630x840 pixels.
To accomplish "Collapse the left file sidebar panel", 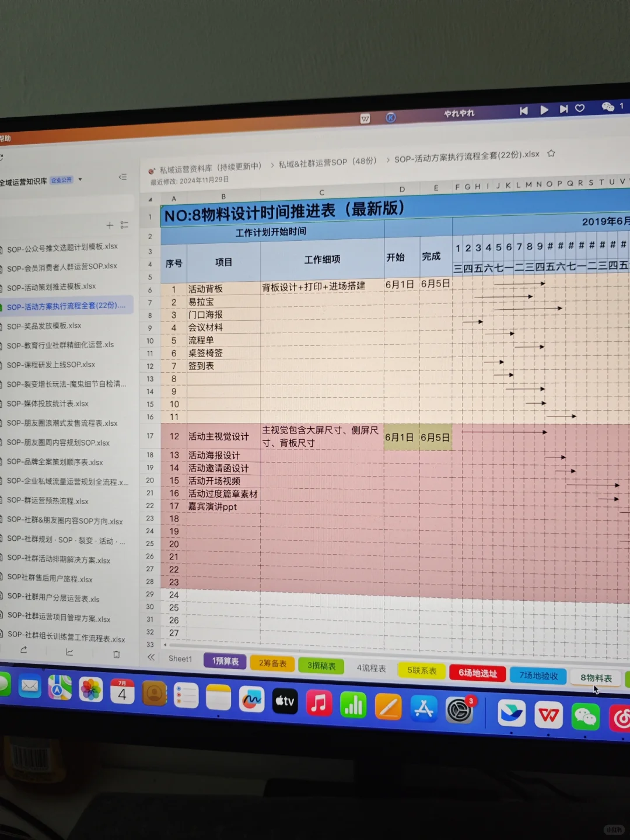I will coord(124,177).
